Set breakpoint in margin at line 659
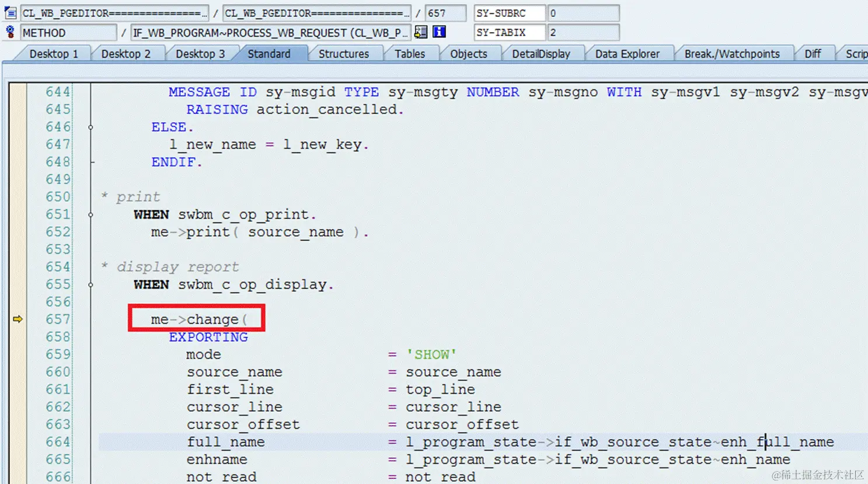The width and height of the screenshot is (868, 484). tap(18, 354)
